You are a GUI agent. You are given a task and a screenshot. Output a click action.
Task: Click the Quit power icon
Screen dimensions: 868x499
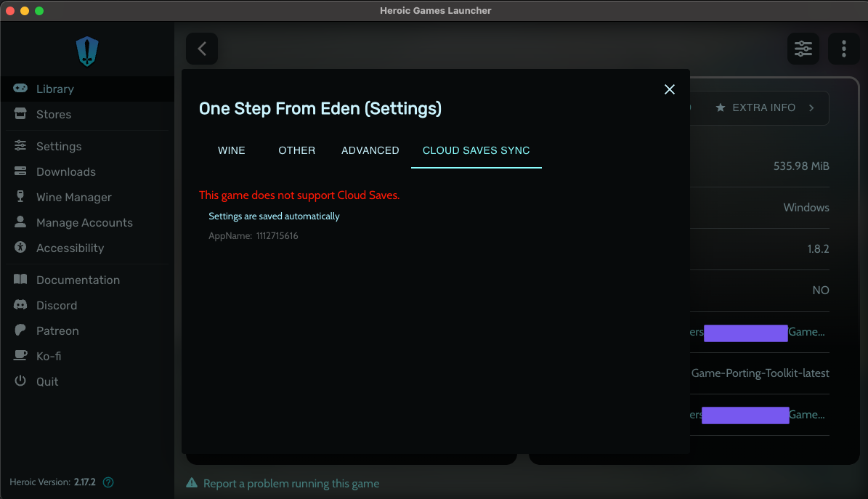click(20, 381)
